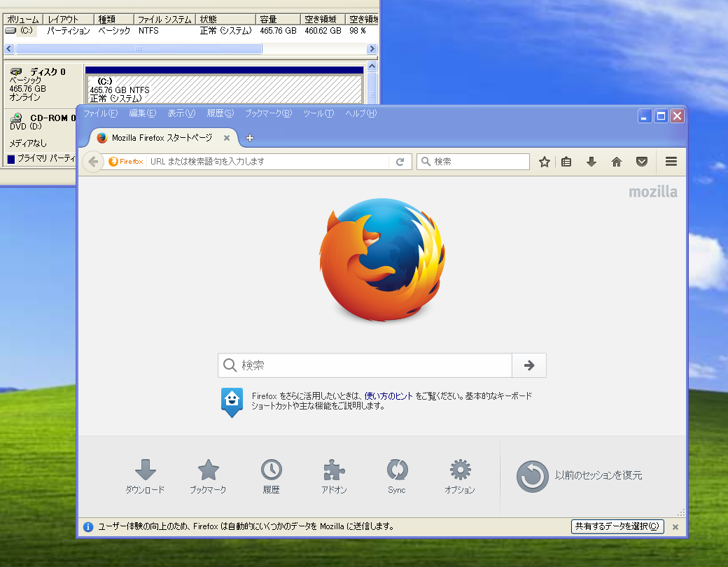Open オプション gear icon on start page
Image resolution: width=728 pixels, height=567 pixels.
click(460, 477)
